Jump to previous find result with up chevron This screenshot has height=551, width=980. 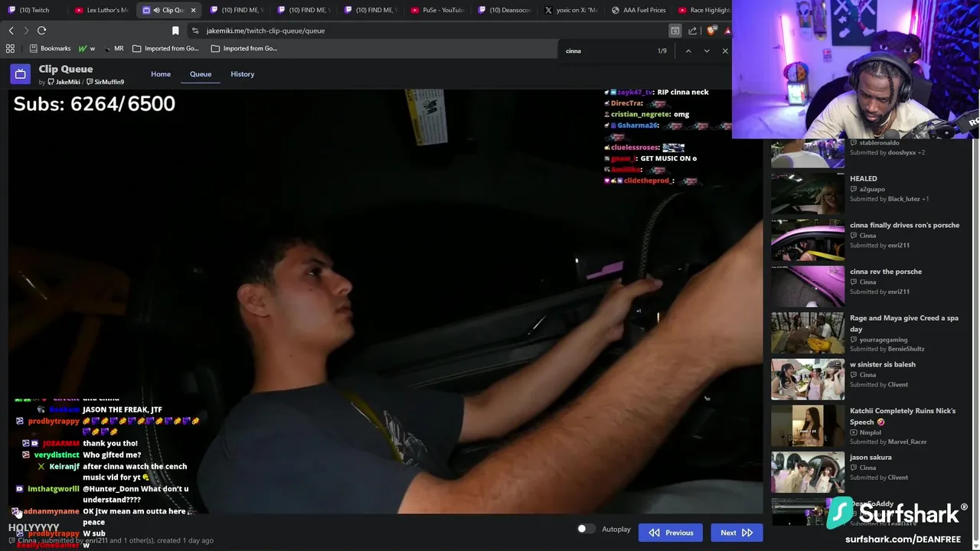[x=688, y=51]
